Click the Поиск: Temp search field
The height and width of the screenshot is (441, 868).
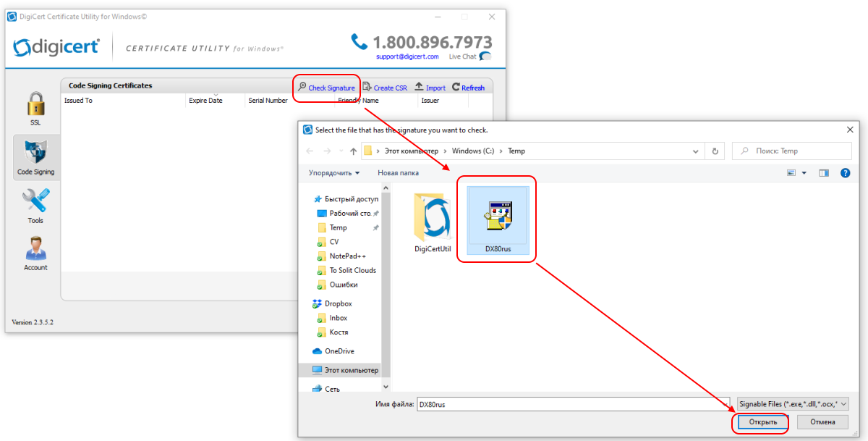[793, 151]
